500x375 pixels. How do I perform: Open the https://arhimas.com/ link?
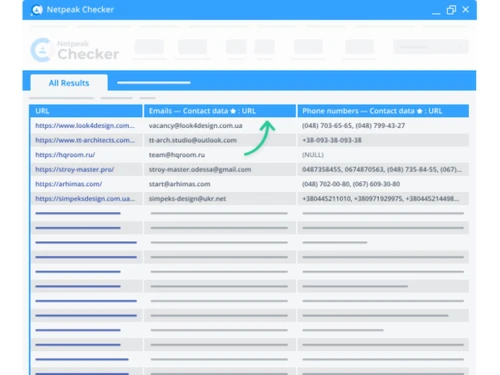[x=69, y=184]
